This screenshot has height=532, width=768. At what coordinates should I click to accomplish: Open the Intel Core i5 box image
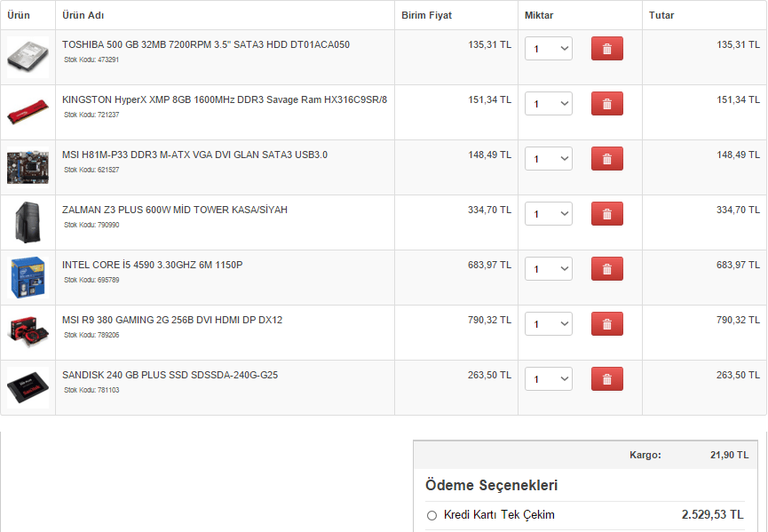pos(28,278)
